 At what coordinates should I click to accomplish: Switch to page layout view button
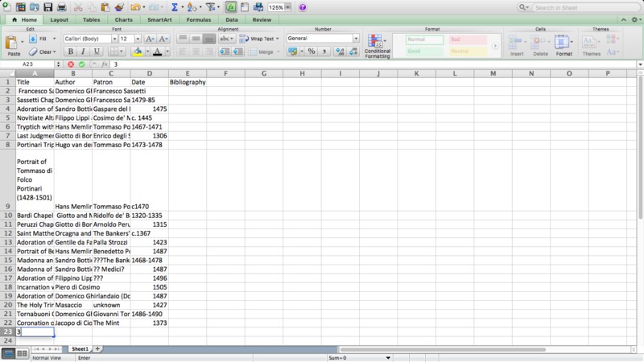(23, 353)
